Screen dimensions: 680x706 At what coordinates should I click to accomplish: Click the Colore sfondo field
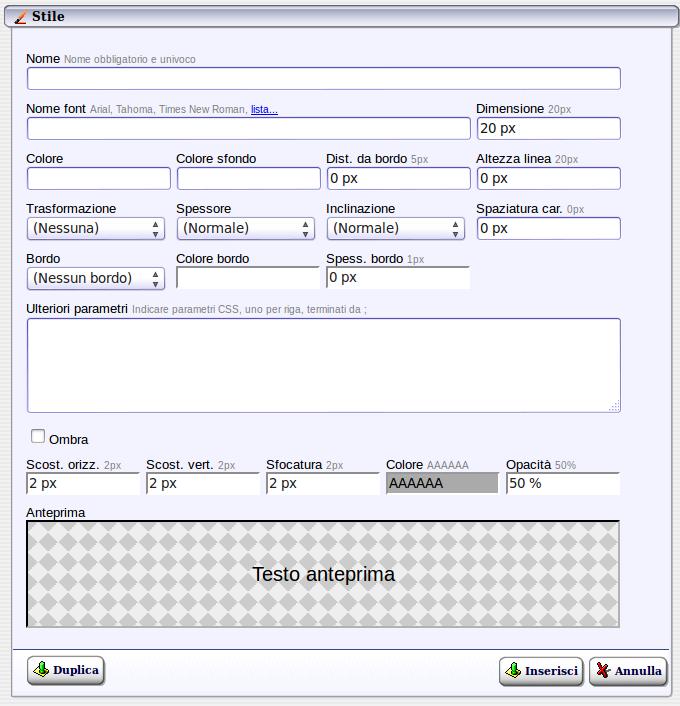(x=249, y=178)
